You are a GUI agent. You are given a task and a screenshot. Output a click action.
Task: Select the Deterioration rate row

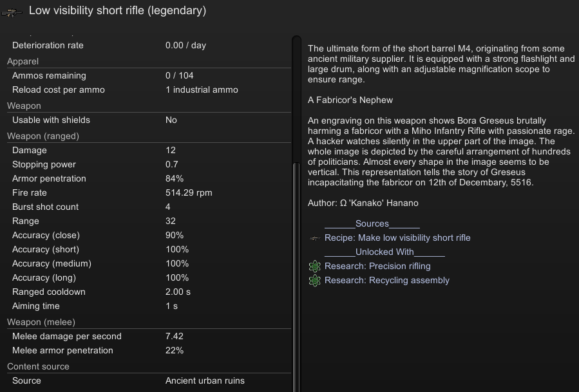click(x=149, y=46)
